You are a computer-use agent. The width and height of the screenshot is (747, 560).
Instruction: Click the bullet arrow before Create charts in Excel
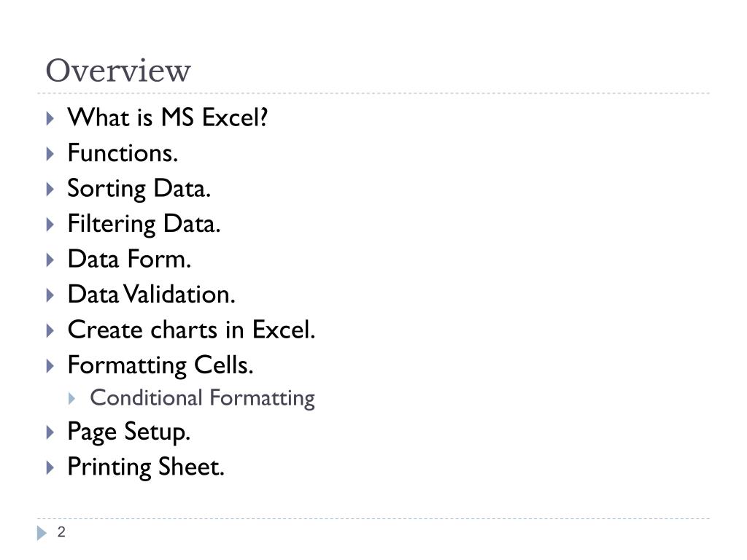(50, 330)
